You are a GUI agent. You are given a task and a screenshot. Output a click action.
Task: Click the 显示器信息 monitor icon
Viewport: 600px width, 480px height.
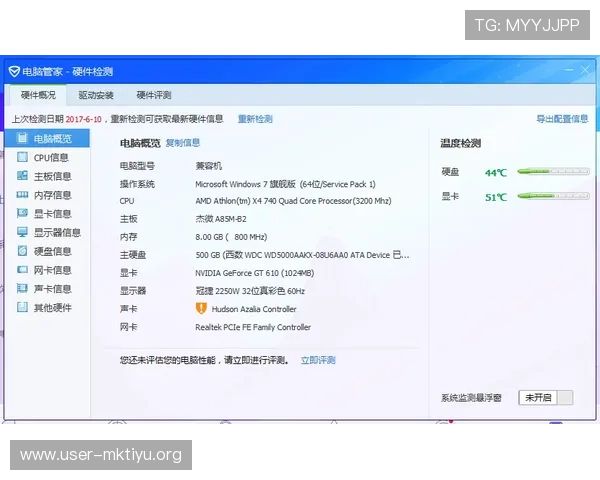pos(22,232)
